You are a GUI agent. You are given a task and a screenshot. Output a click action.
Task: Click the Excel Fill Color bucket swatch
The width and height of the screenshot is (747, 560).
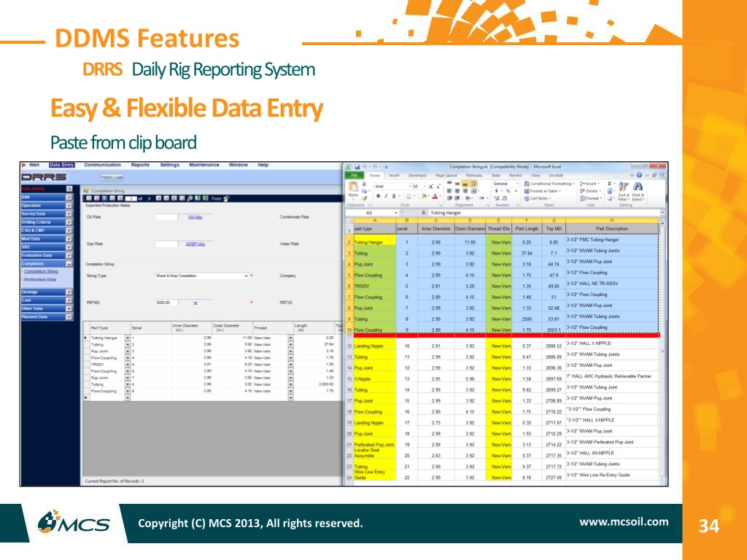[x=424, y=196]
